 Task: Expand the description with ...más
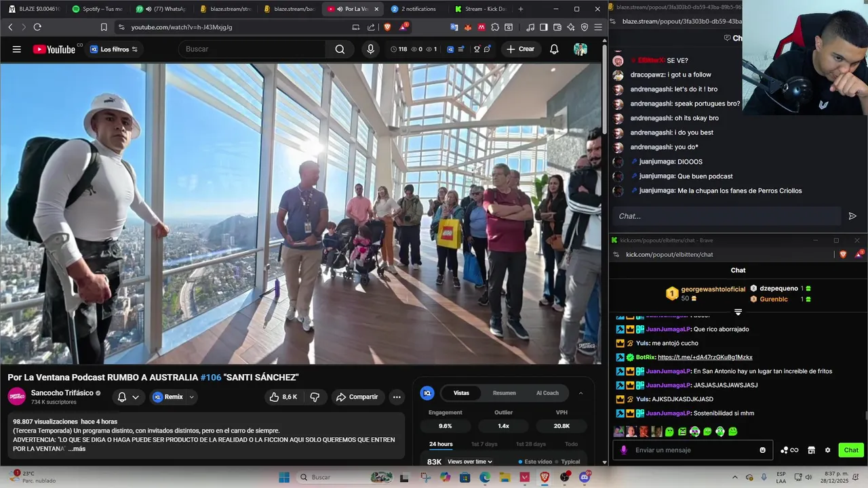(x=77, y=449)
